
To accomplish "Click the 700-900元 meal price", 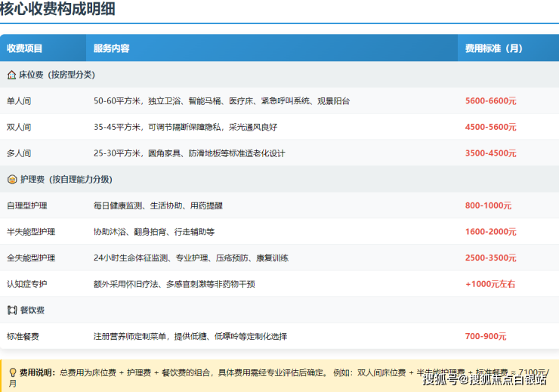I will point(486,336).
